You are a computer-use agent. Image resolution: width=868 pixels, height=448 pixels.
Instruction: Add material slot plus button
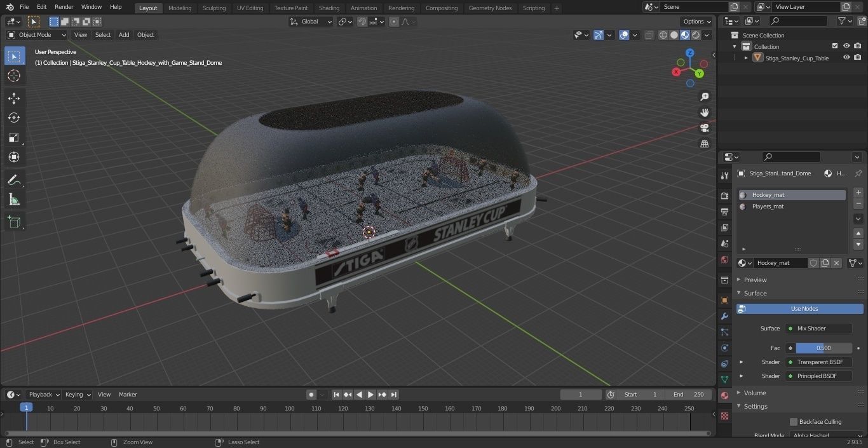tap(858, 193)
